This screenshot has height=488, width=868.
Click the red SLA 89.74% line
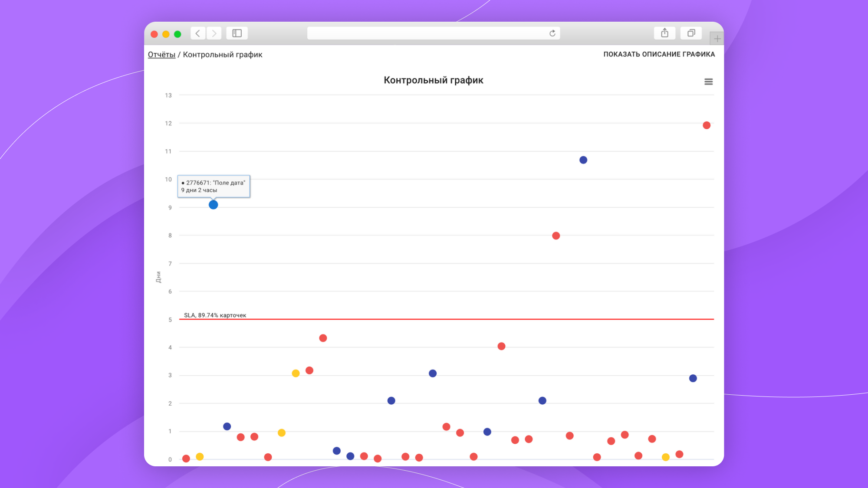pos(446,319)
